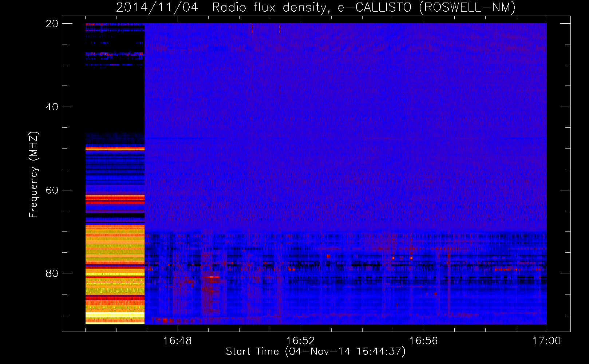Click the 17:00 time axis label
The image size is (589, 364).
546,341
